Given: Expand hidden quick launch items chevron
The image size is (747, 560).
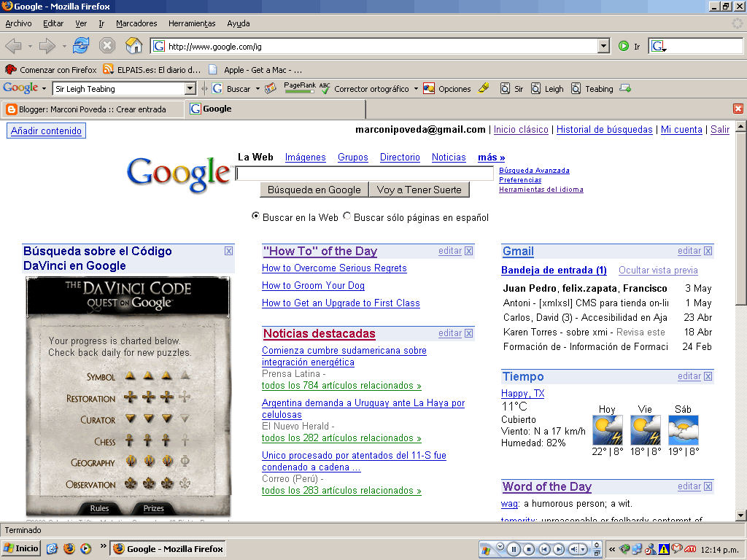Looking at the screenshot, I should click(103, 546).
